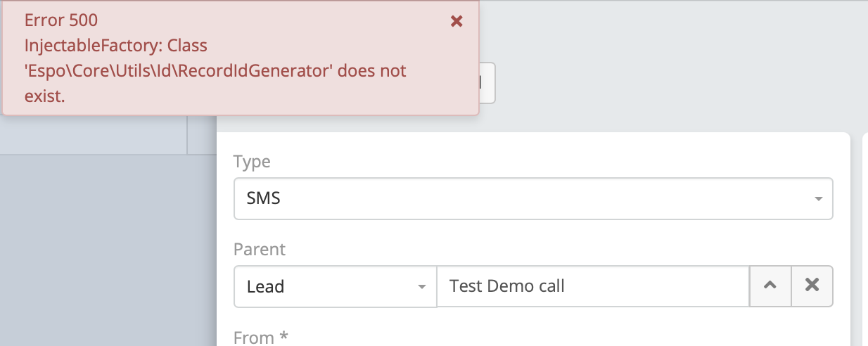868x346 pixels.
Task: Click the Type field label
Action: click(x=252, y=162)
